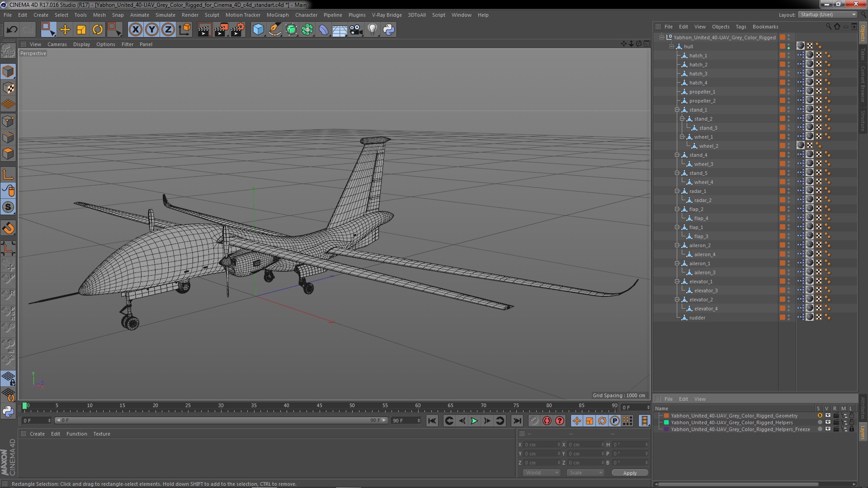Collapse aileron_1 hierarchy

pos(677,263)
